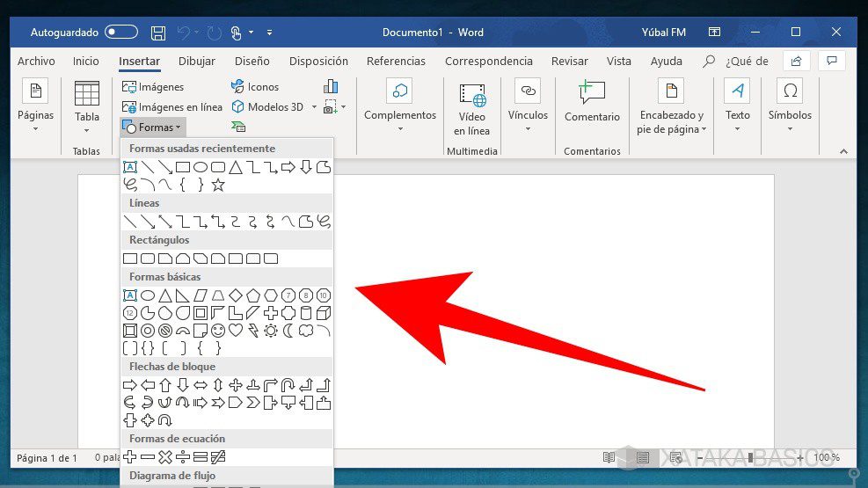Pick the up block arrow in Flechas de bloque
This screenshot has height=488, width=868.
point(165,385)
